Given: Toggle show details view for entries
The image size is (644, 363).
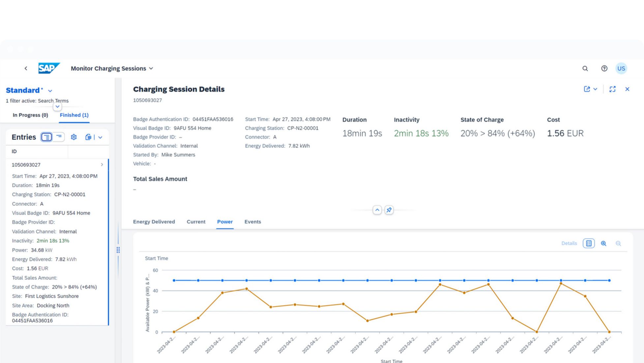Looking at the screenshot, I should click(x=46, y=137).
